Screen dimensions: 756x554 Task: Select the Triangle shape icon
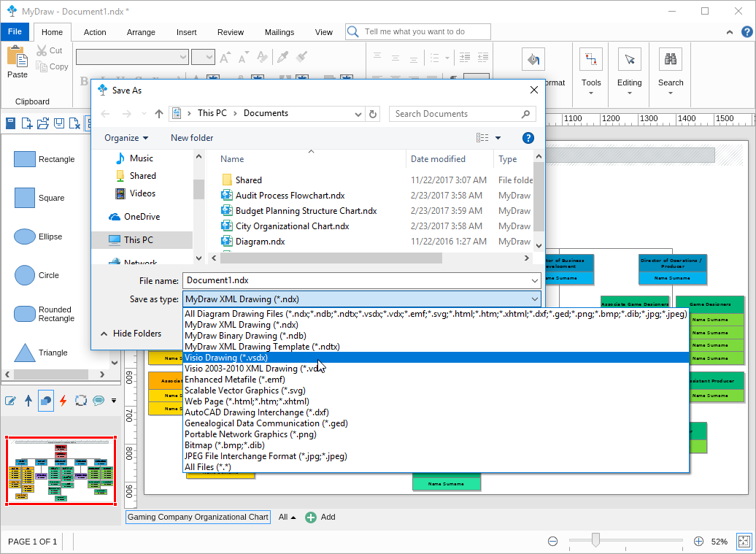pos(25,353)
